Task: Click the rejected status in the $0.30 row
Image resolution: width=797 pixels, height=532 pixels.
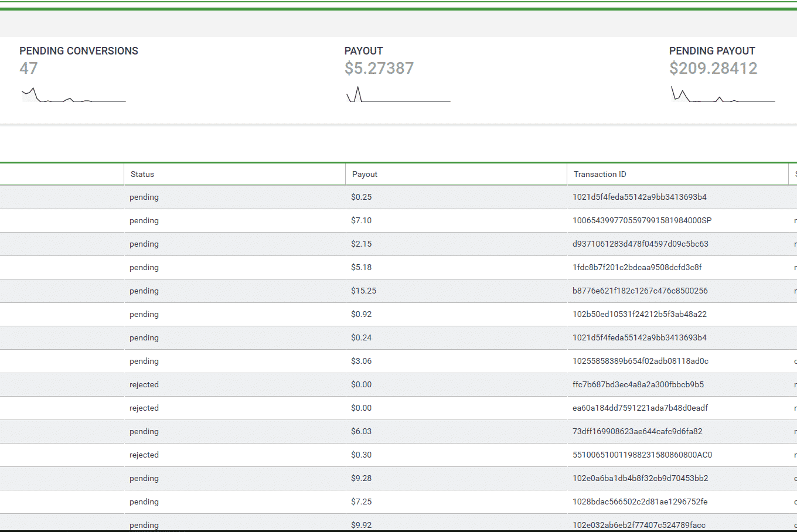Action: 144,455
